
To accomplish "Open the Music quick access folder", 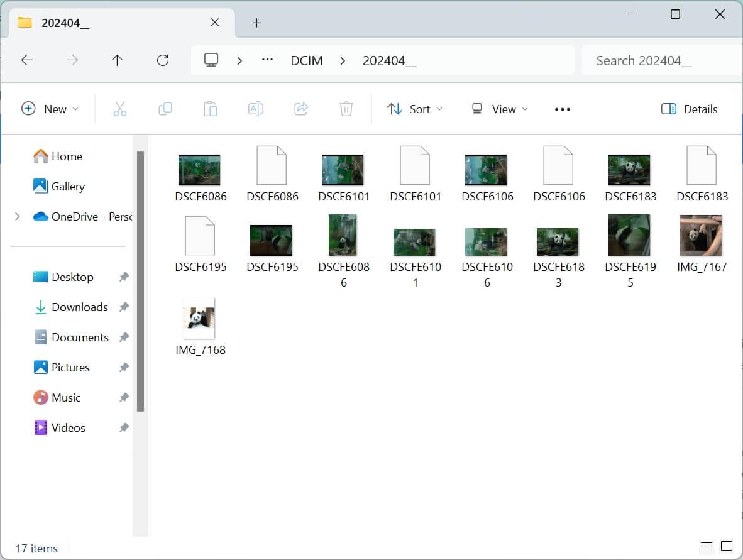I will [57, 397].
